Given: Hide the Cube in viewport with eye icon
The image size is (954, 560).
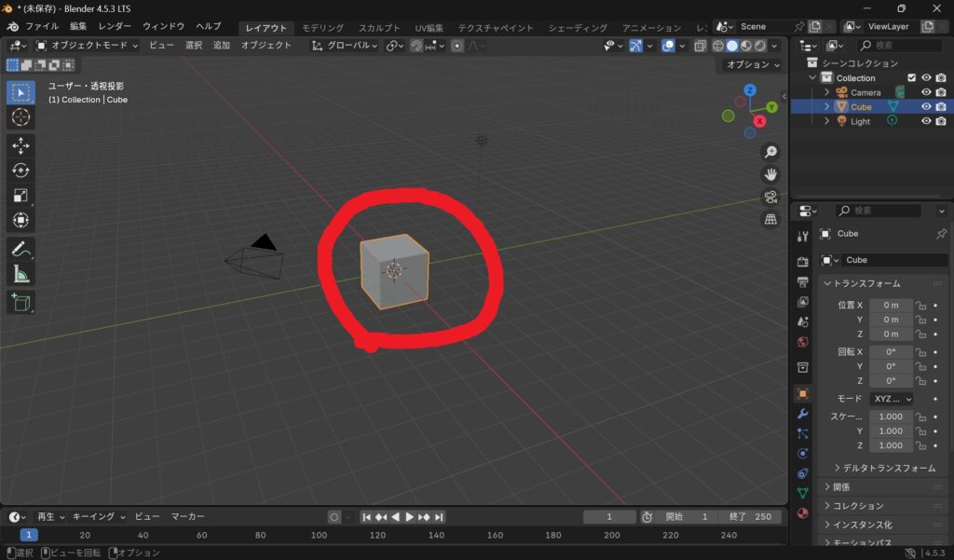Looking at the screenshot, I should (x=926, y=107).
